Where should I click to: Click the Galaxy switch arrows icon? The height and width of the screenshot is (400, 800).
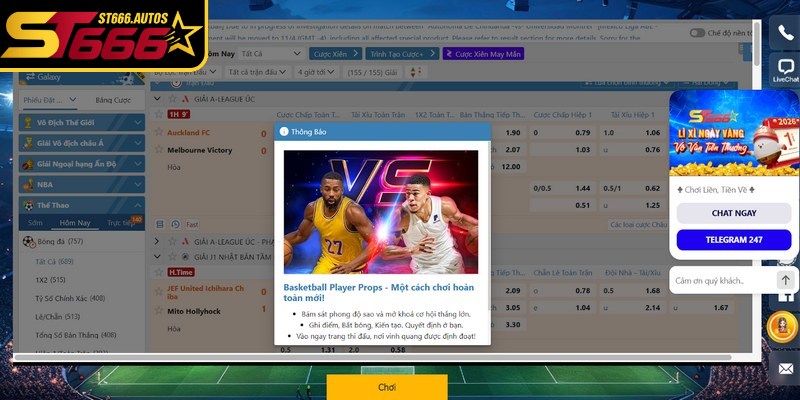[x=30, y=77]
